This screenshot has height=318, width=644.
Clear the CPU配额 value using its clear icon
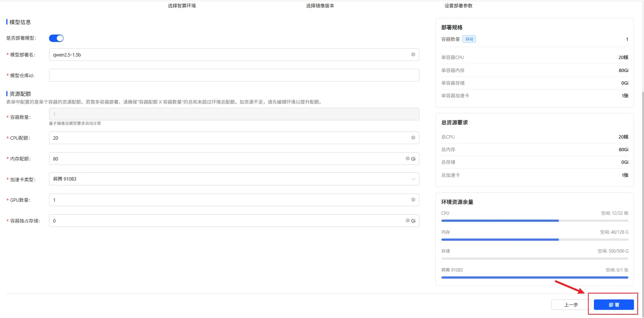tap(413, 138)
